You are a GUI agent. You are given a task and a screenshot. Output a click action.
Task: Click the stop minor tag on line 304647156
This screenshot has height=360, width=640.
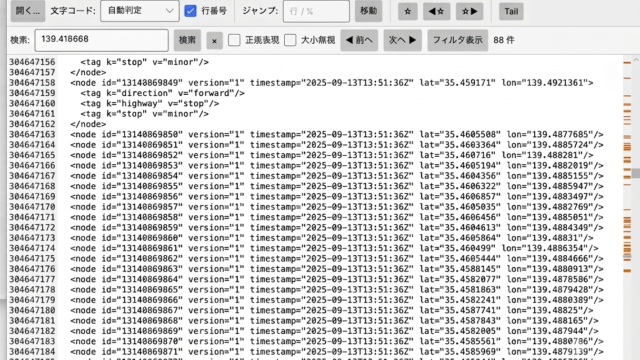144,62
